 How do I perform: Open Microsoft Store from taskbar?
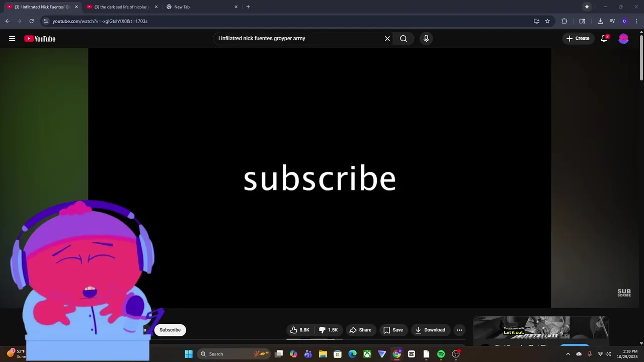click(x=338, y=354)
